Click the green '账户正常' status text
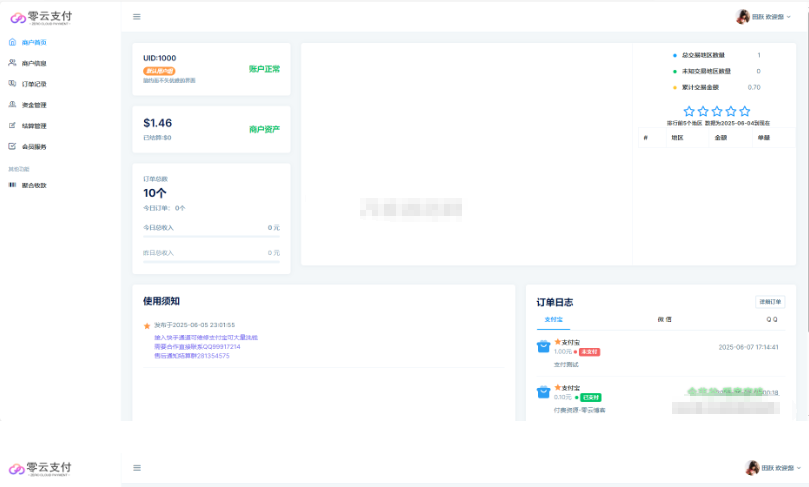This screenshot has height=487, width=809. (x=264, y=69)
